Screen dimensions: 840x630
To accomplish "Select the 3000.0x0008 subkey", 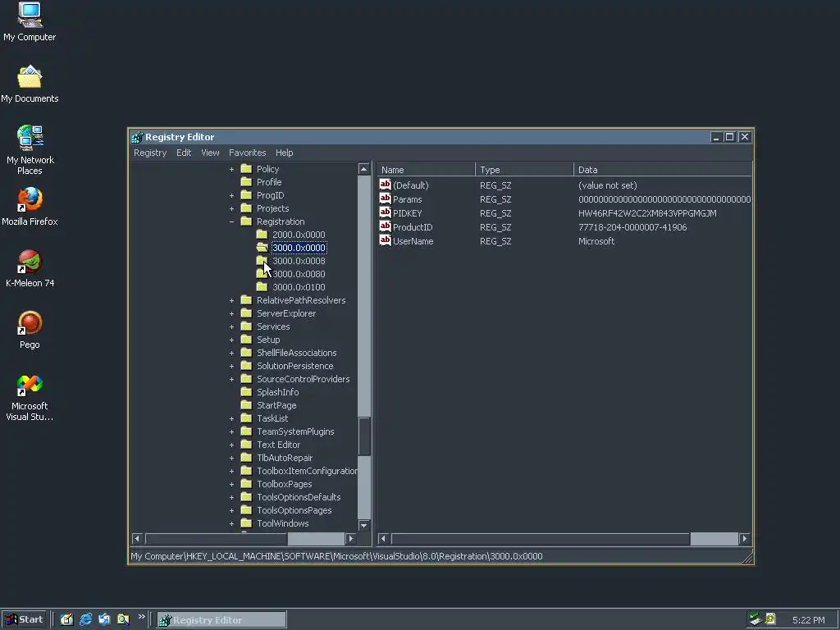I will click(299, 261).
